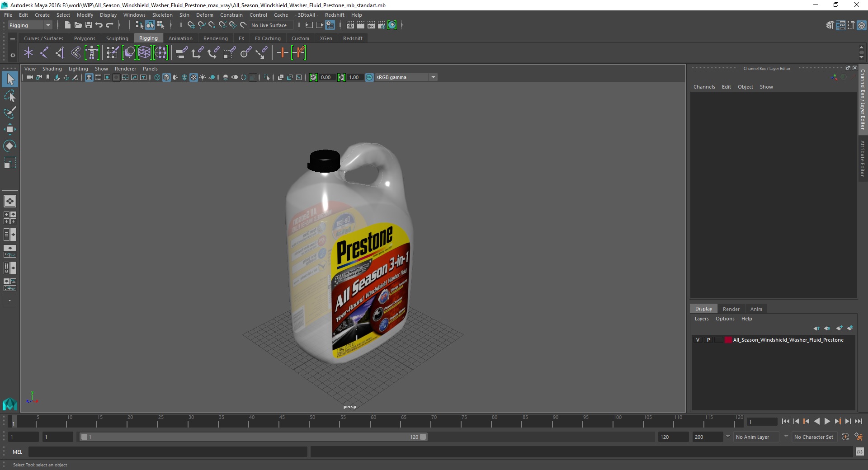Enable snap to view planes icon

pyautogui.click(x=233, y=25)
